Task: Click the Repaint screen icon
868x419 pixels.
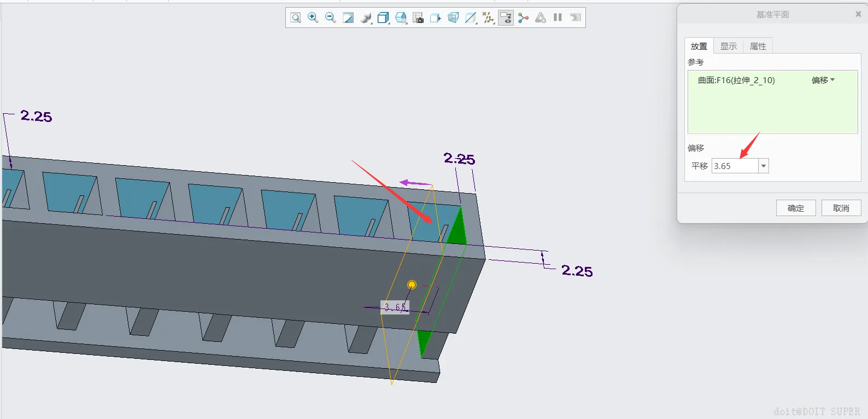Action: [348, 18]
